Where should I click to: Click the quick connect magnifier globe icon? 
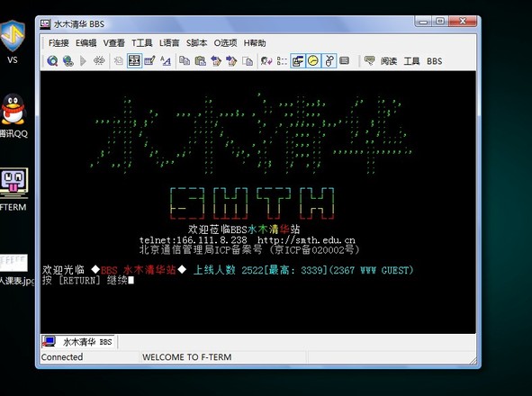click(x=52, y=61)
